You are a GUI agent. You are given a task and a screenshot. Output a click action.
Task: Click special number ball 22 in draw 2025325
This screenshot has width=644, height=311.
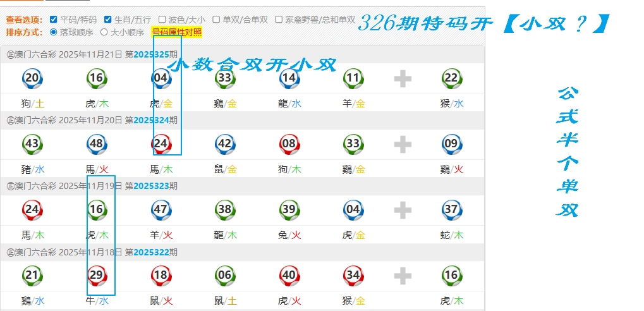(451, 78)
